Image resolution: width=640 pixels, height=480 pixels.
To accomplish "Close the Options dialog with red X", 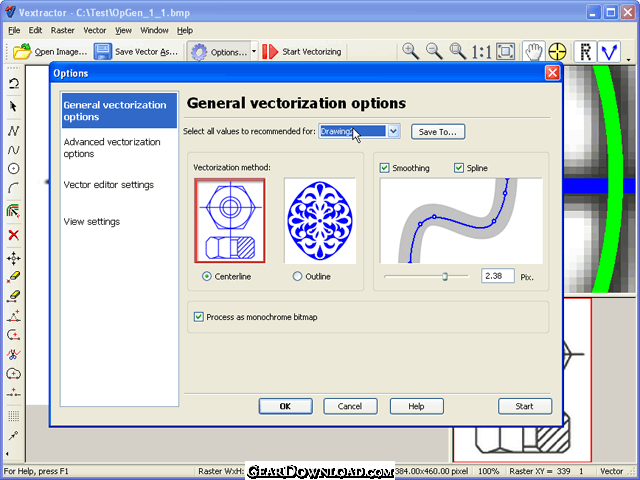I will 552,73.
